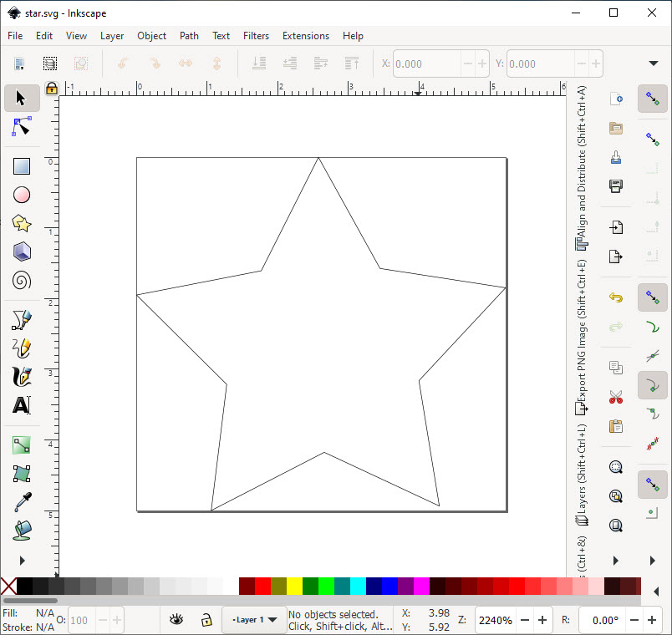Screen dimensions: 672x635
Task: Open the Layer 1 dropdown
Action: 254,620
